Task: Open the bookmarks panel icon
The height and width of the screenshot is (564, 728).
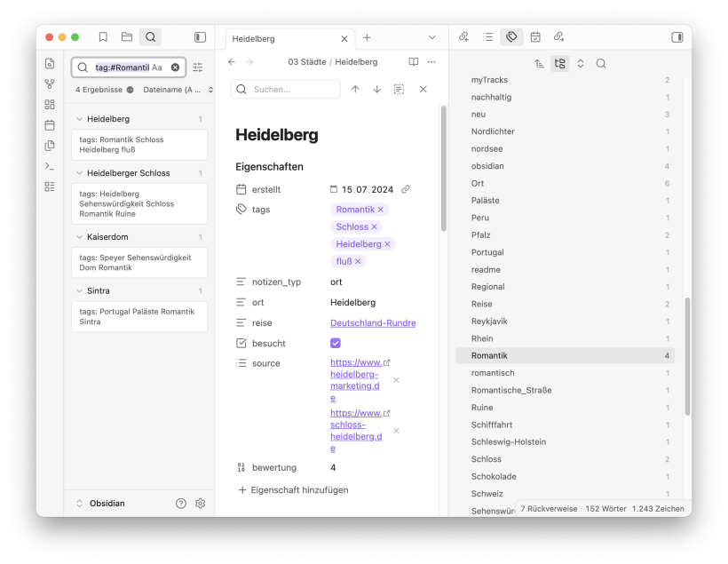Action: coord(103,37)
